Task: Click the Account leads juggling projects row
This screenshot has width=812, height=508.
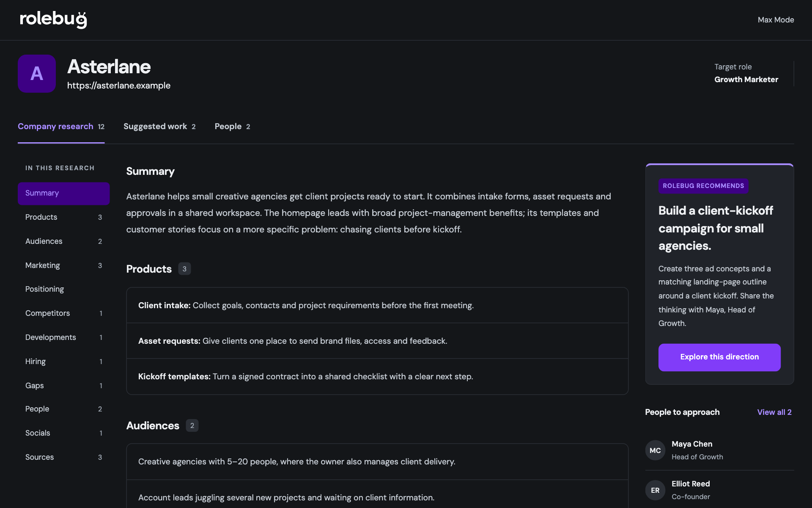Action: (377, 494)
